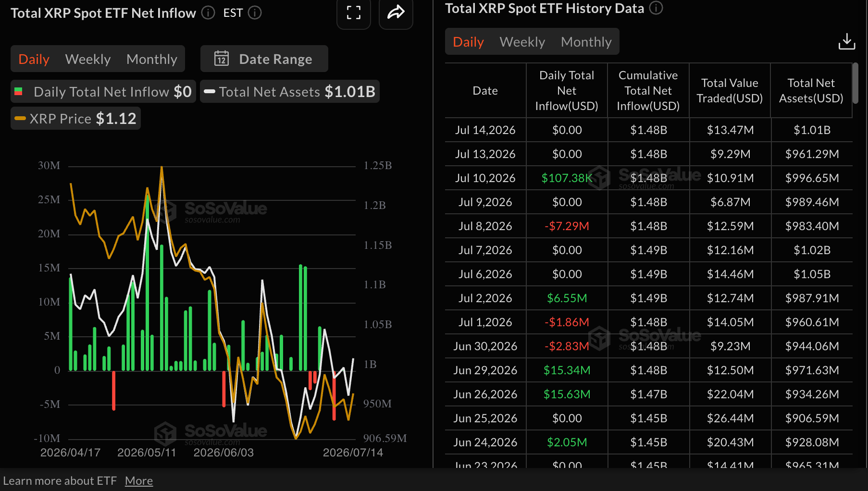Click $6.55M inflow value for Jul 2
This screenshot has width=868, height=491.
pos(567,298)
